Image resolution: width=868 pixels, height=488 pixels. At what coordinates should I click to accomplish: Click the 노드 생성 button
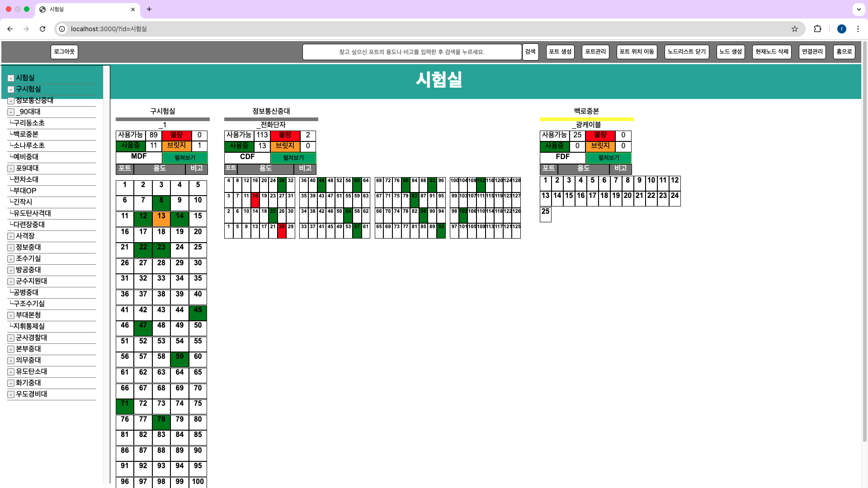731,52
